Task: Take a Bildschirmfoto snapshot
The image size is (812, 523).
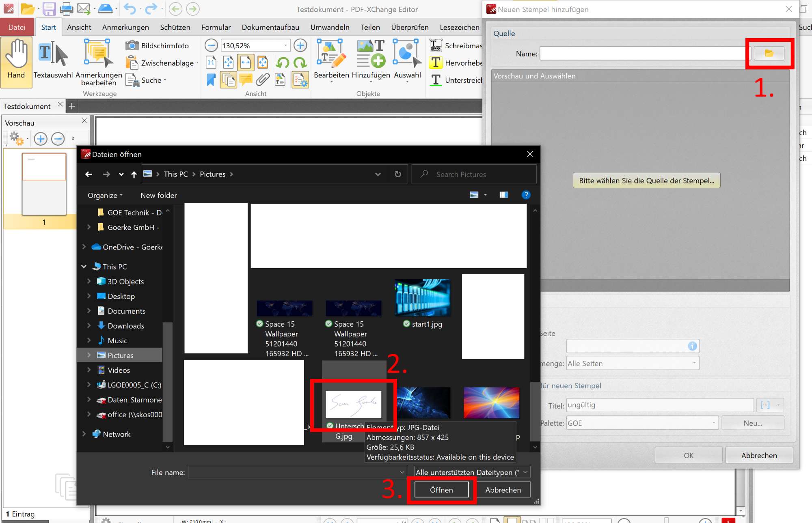Action: click(157, 45)
